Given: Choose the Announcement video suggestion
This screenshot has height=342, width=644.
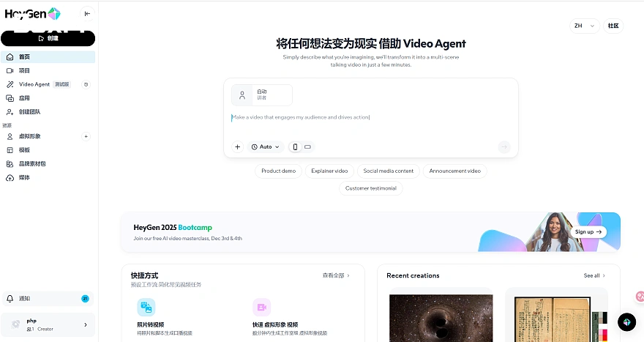Looking at the screenshot, I should [455, 171].
